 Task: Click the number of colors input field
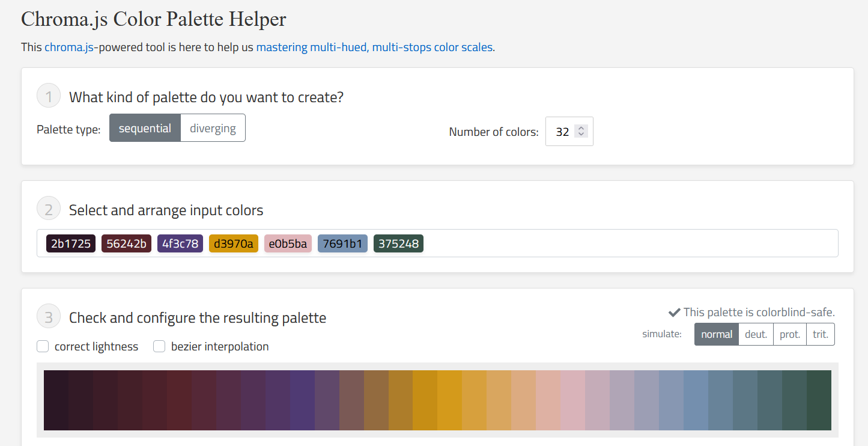561,132
